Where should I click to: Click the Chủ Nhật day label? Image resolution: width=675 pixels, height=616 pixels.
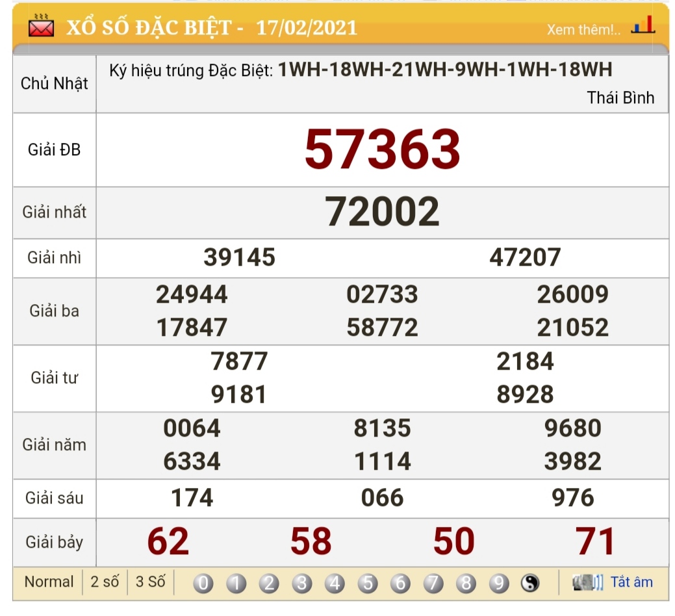pos(54,84)
